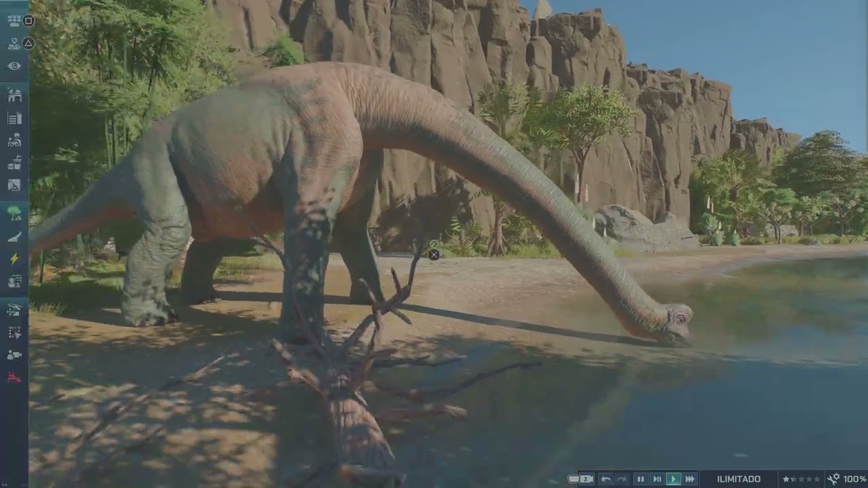Click the ILIMITADO funds label
Screen dimensions: 868x488
pyautogui.click(x=738, y=479)
